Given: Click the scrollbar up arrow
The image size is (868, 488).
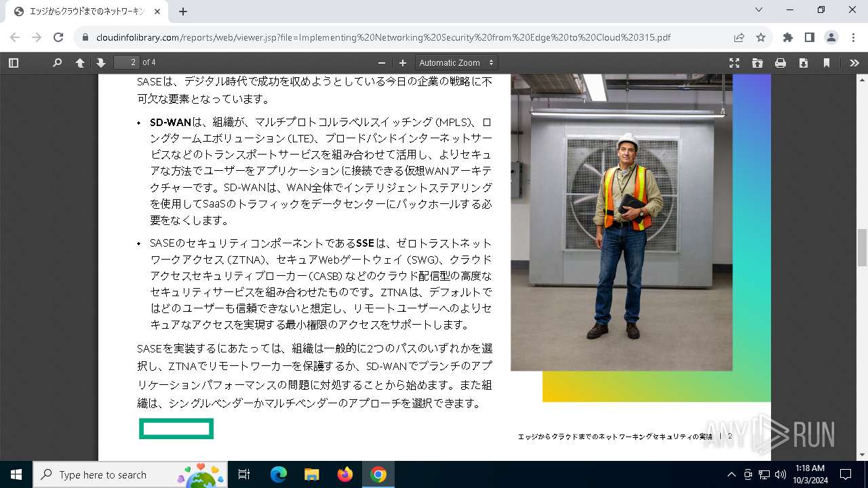Looking at the screenshot, I should pos(862,79).
